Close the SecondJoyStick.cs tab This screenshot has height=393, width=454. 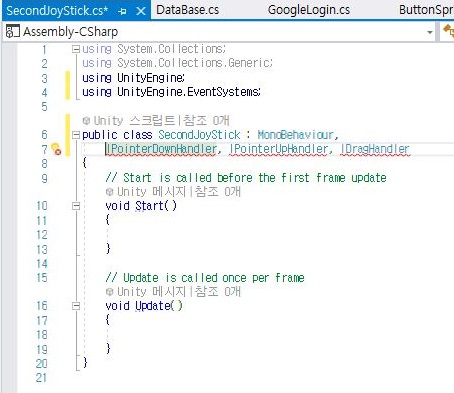click(x=141, y=11)
